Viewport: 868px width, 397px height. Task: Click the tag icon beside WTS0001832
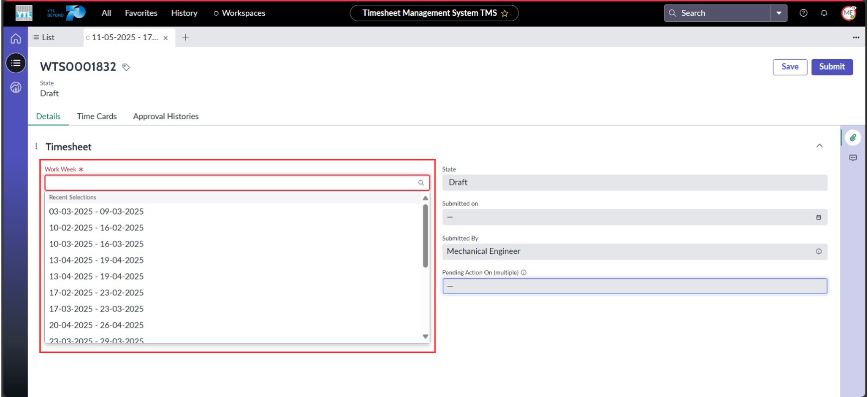click(x=126, y=67)
